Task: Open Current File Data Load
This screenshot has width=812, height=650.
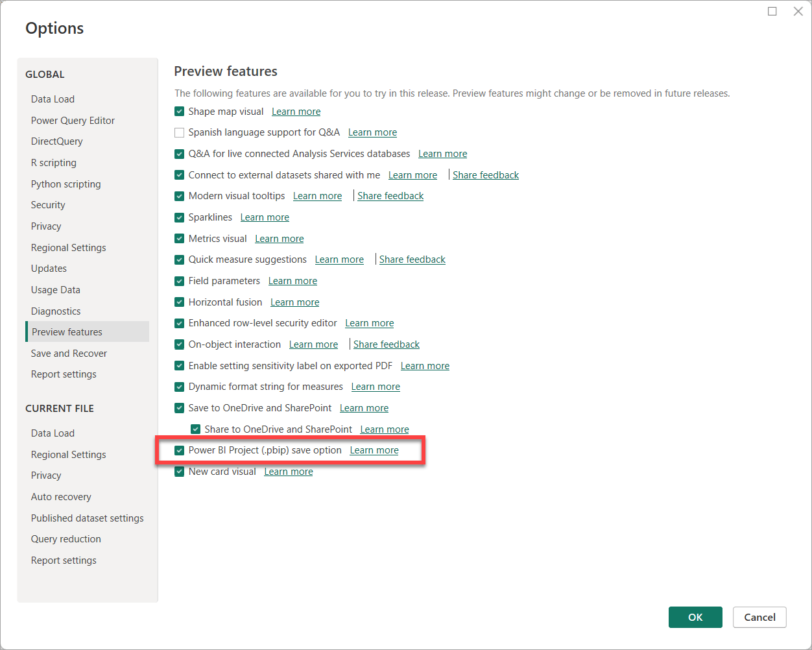Action: point(53,433)
